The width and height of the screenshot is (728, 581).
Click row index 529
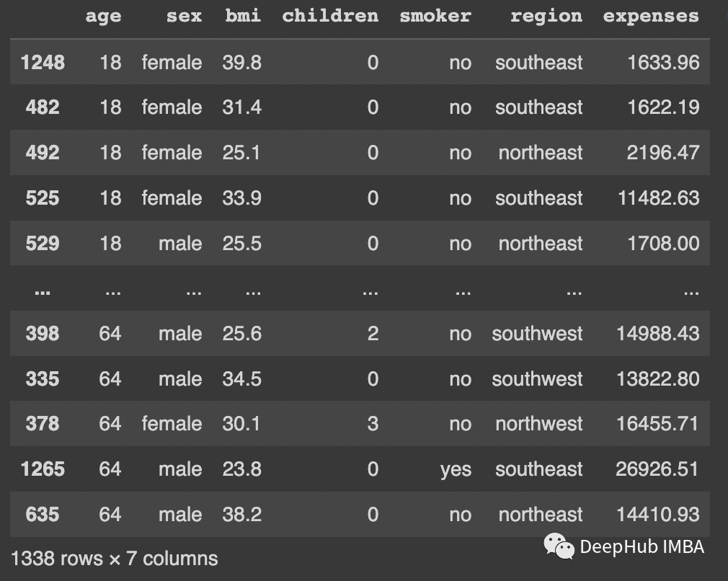(43, 243)
